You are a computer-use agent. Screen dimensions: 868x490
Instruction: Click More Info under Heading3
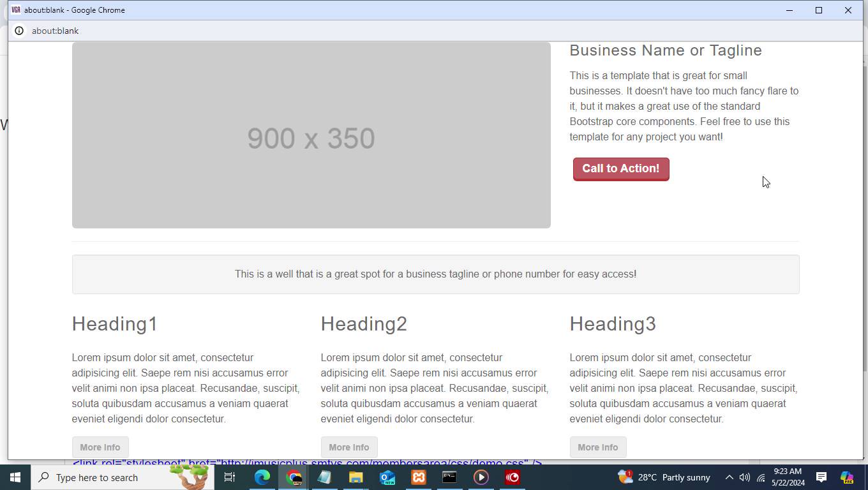(x=598, y=447)
